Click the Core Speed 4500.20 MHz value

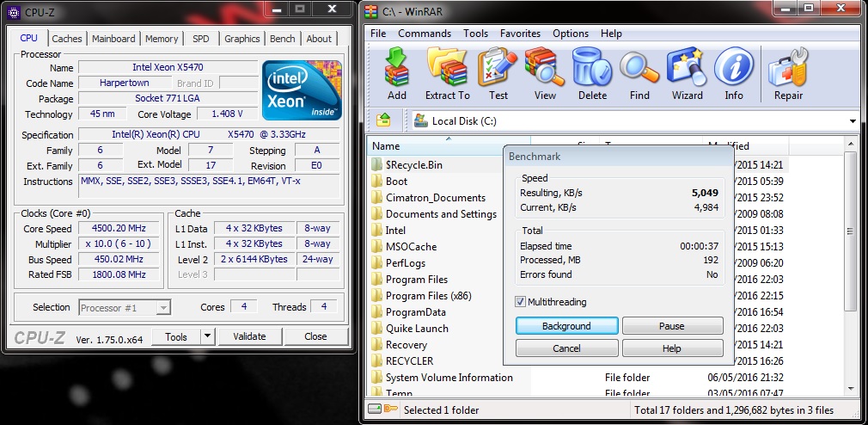119,229
